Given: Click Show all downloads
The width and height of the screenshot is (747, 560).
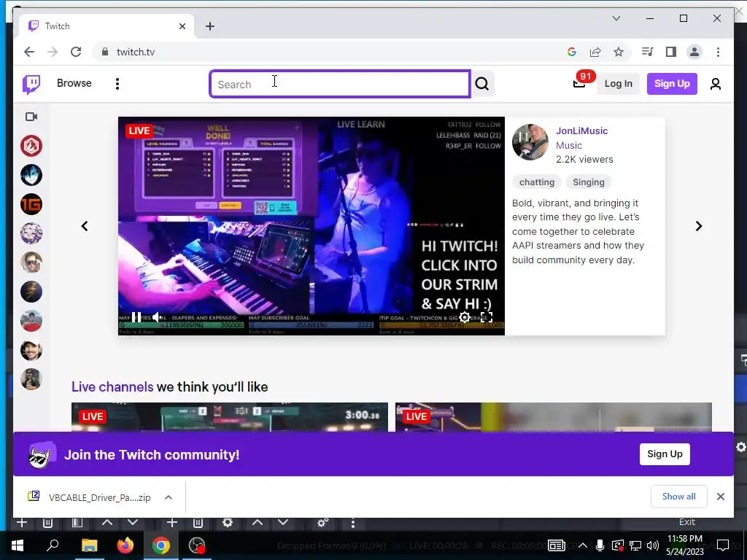Looking at the screenshot, I should (x=679, y=496).
